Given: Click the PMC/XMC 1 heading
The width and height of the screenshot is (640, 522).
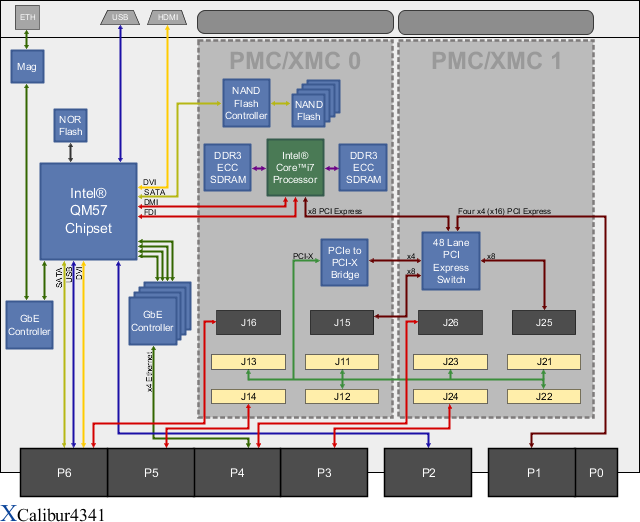Looking at the screenshot, I should click(x=496, y=61).
